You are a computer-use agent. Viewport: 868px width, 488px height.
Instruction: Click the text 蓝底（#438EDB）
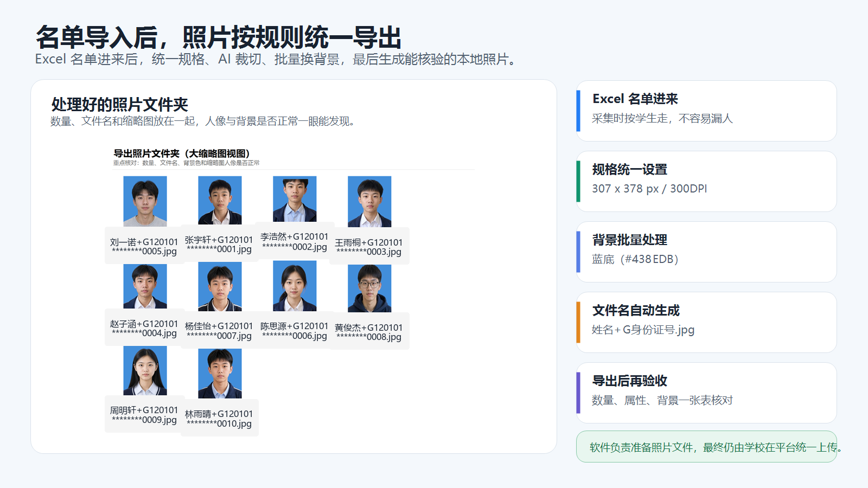click(x=635, y=259)
